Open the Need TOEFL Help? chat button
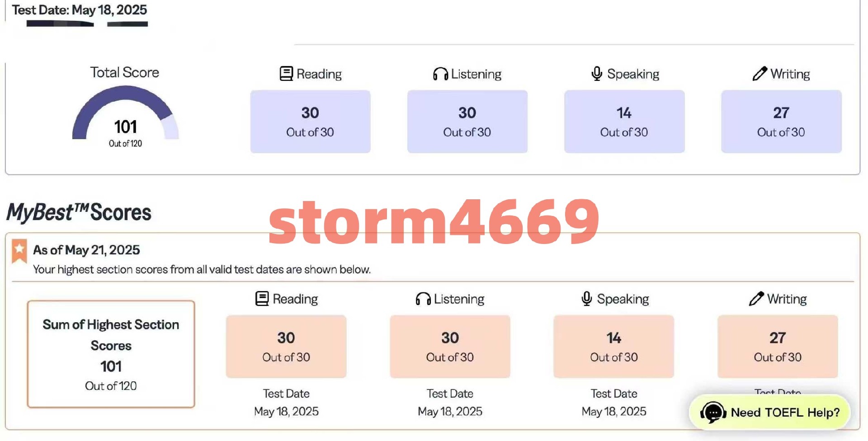 pos(769,412)
